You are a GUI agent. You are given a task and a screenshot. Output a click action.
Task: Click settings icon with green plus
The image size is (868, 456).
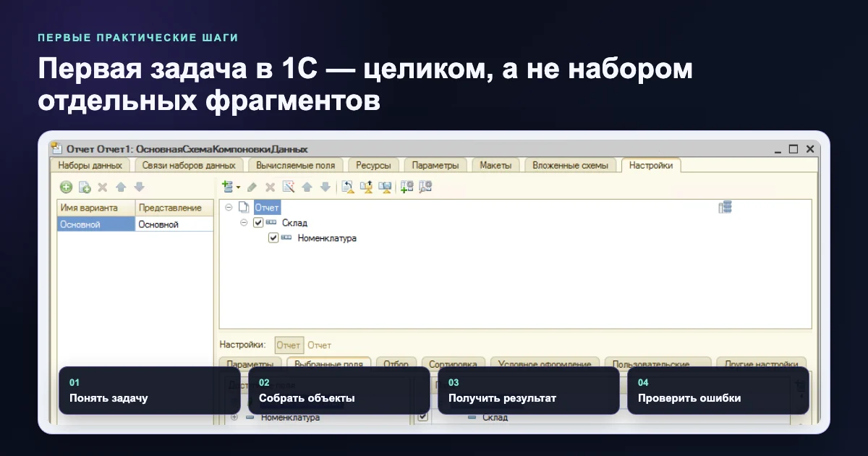click(407, 187)
